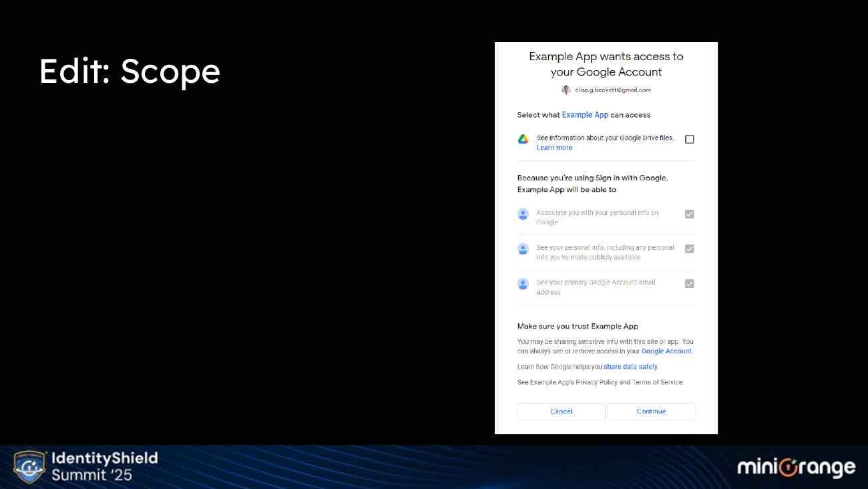Click the IdentityShield shield logo icon
This screenshot has width=868, height=489.
point(29,466)
